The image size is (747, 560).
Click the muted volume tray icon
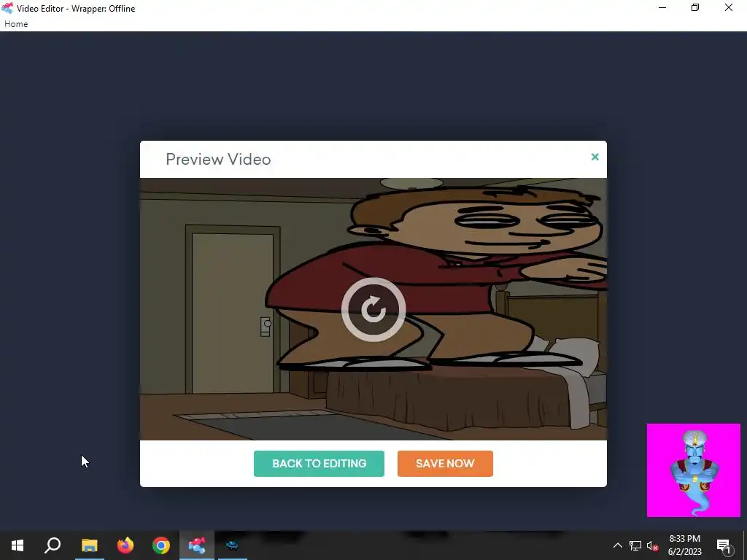point(652,545)
